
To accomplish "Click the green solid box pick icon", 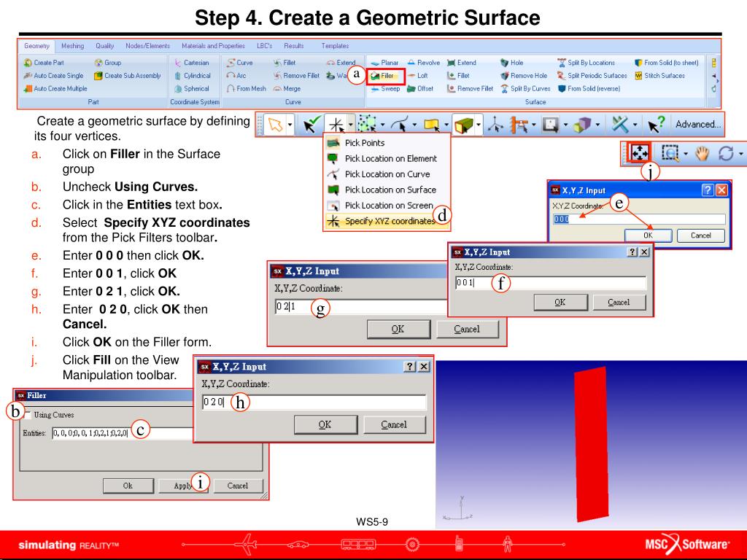I will pyautogui.click(x=463, y=125).
